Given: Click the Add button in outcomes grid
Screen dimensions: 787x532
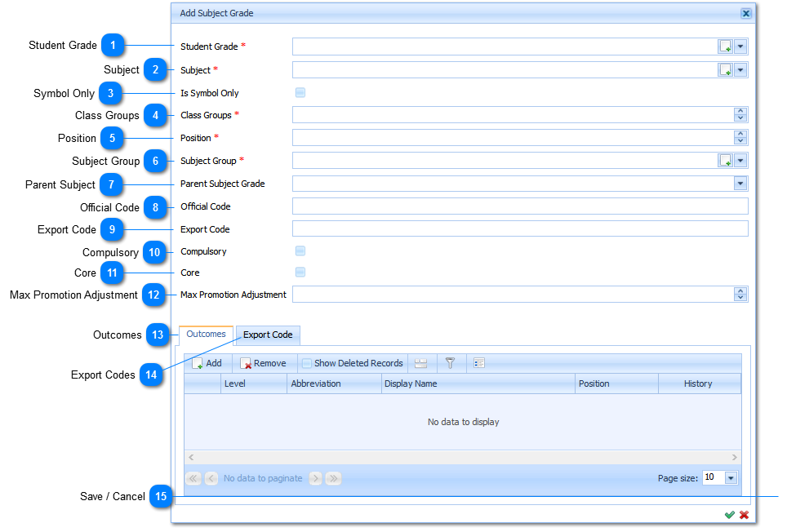Looking at the screenshot, I should pos(207,363).
